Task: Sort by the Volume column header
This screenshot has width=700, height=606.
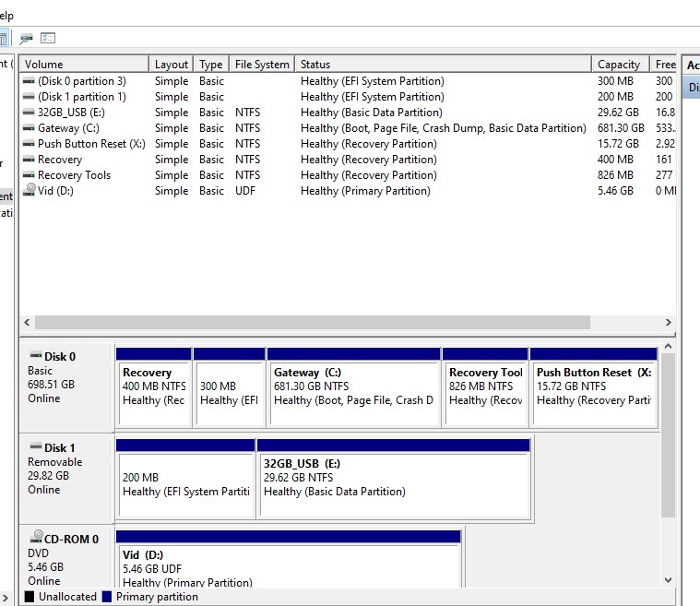Action: point(84,65)
